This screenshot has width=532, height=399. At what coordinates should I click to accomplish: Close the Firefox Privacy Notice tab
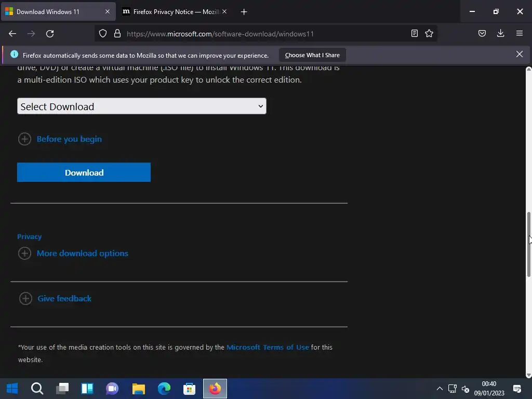[224, 11]
